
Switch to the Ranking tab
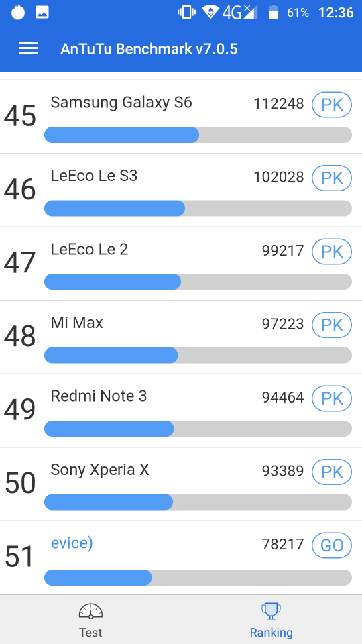pos(271,619)
